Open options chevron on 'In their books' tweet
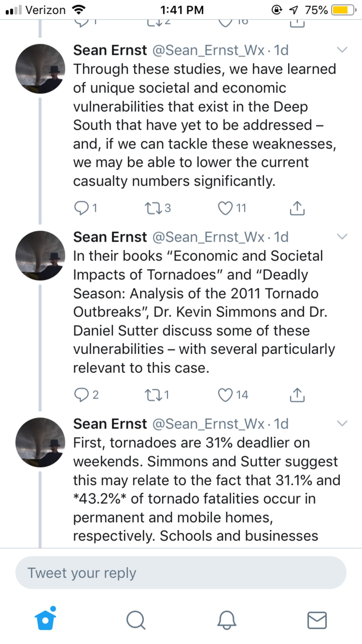 (342, 236)
